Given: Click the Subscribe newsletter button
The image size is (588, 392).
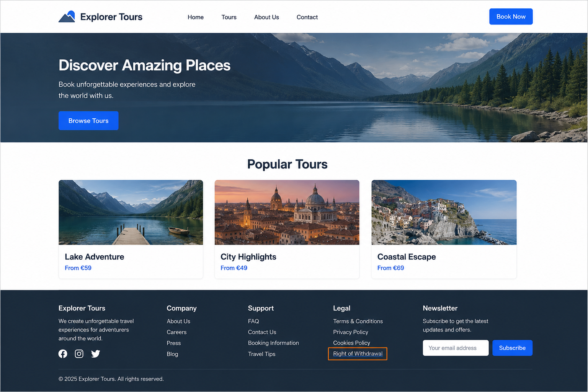Looking at the screenshot, I should point(512,348).
